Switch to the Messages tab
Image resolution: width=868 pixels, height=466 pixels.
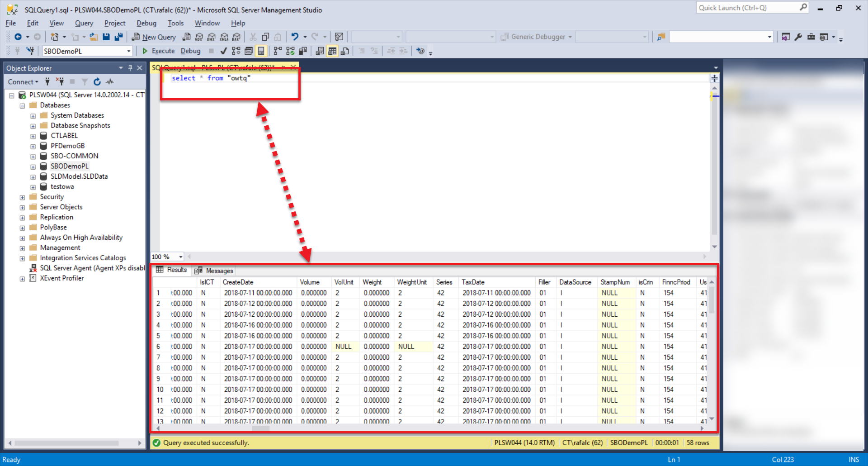point(214,271)
